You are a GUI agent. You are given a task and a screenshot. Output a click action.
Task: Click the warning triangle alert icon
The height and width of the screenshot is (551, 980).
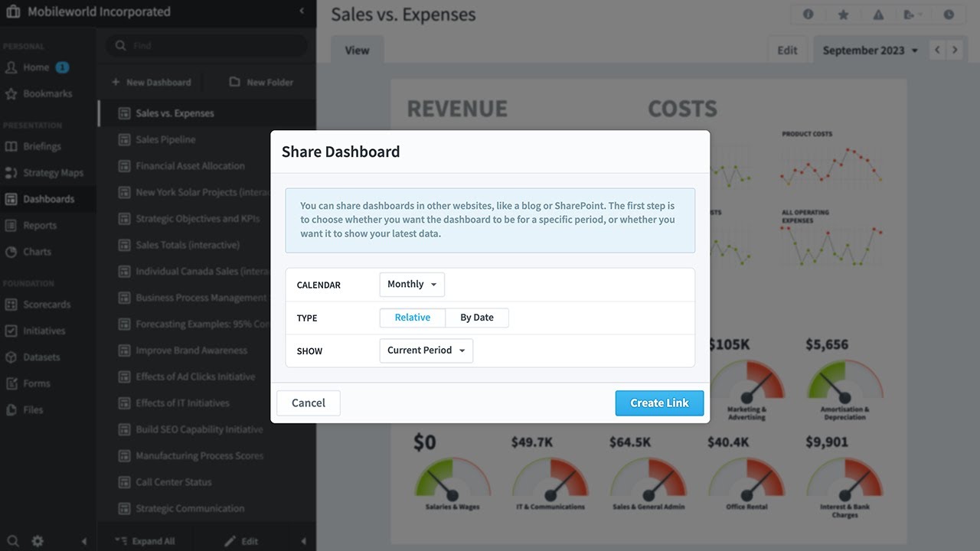[x=878, y=15]
